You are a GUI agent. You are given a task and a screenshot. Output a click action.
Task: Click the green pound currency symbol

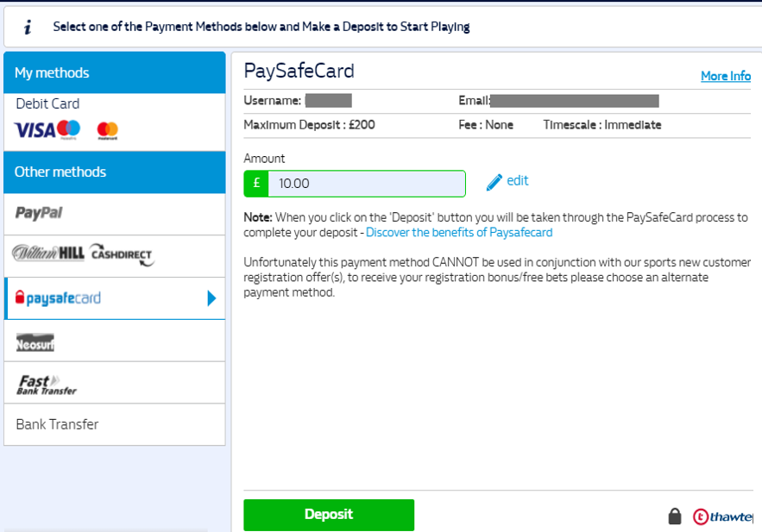point(256,184)
